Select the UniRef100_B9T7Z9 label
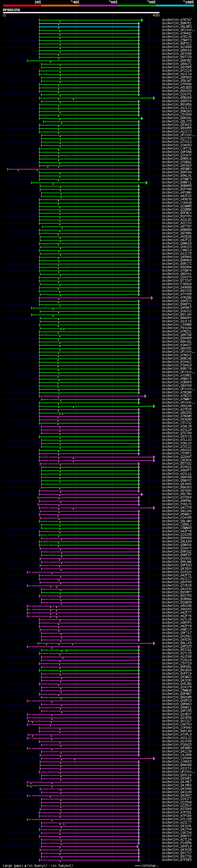The width and height of the screenshot is (197, 868). click(x=177, y=57)
